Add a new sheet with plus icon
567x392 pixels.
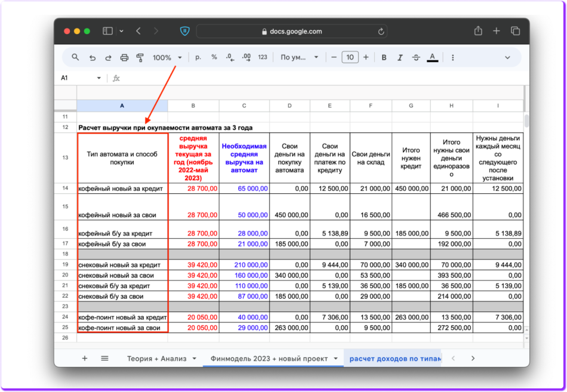85,359
